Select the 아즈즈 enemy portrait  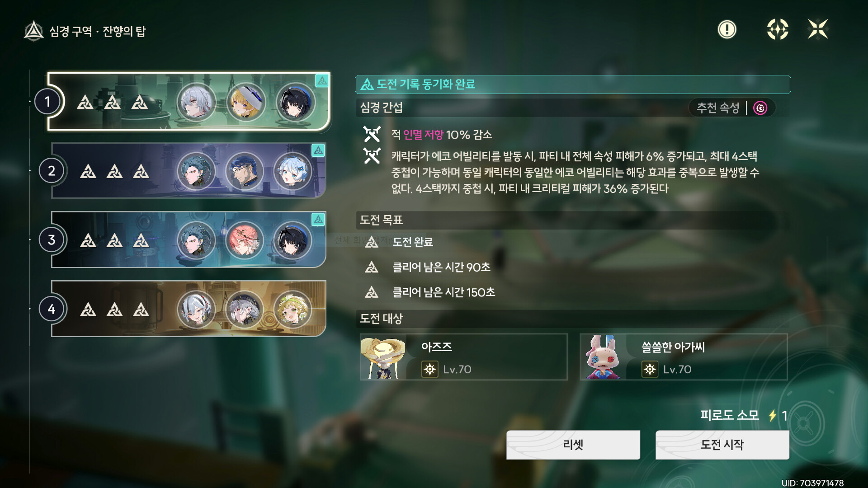click(x=383, y=357)
